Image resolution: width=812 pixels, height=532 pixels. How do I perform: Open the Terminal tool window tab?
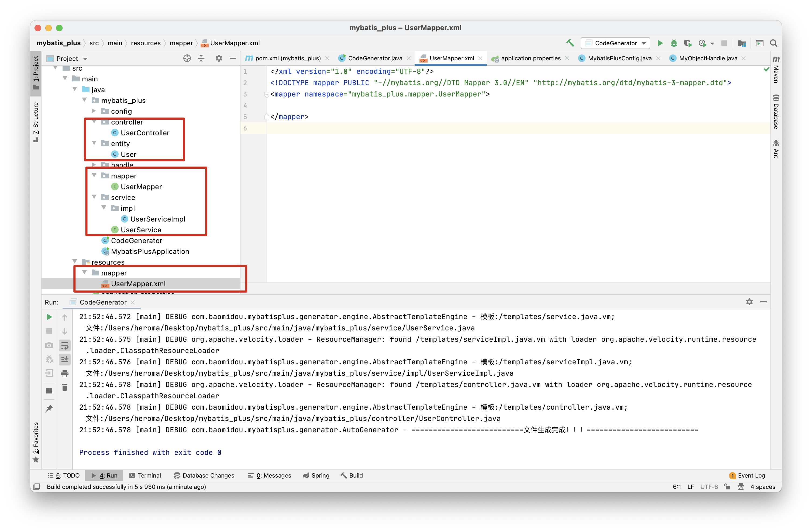point(145,475)
